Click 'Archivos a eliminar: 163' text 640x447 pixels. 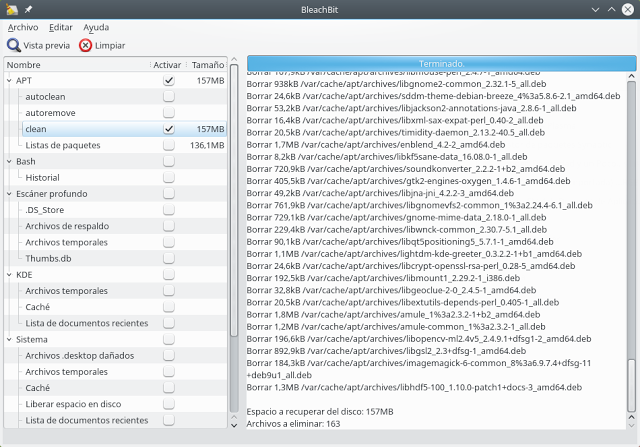293,424
